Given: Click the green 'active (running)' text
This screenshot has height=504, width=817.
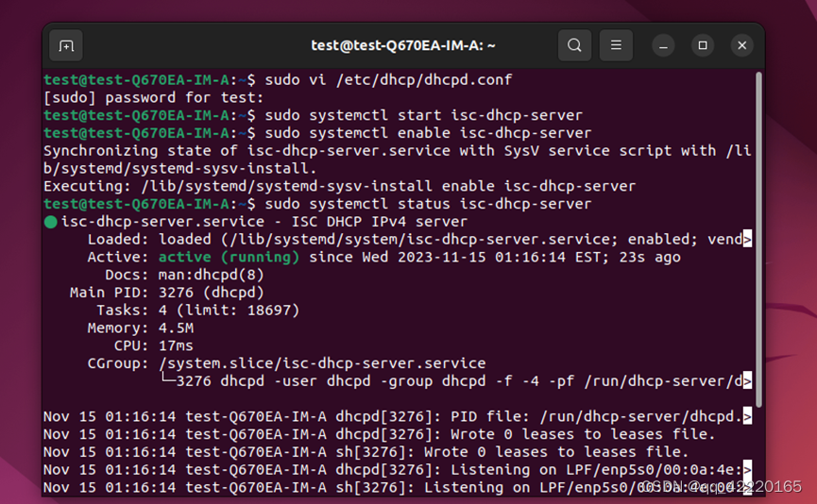Looking at the screenshot, I should pyautogui.click(x=229, y=257).
